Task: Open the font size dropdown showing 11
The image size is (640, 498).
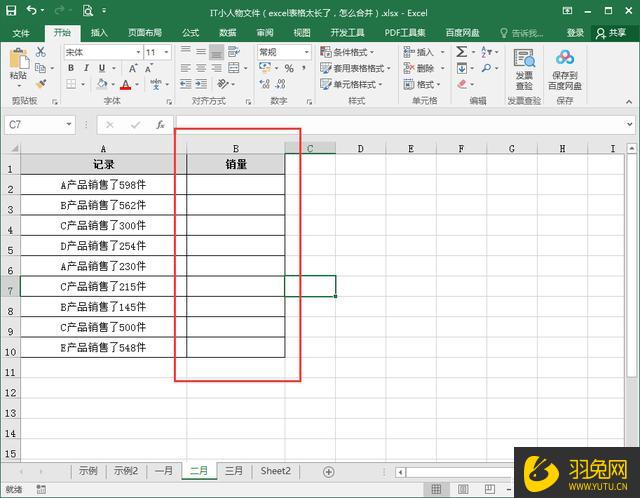Action: click(x=166, y=52)
